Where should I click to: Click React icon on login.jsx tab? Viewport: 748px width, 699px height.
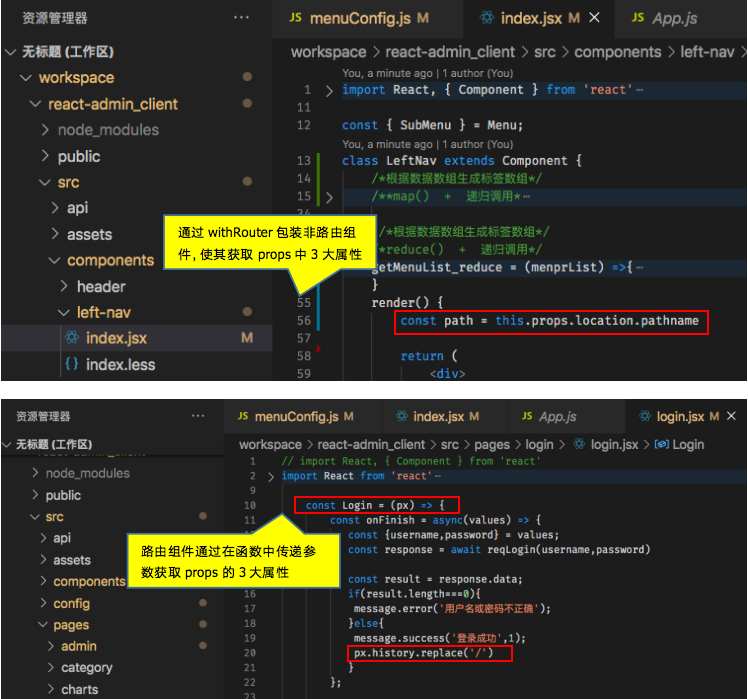(645, 416)
